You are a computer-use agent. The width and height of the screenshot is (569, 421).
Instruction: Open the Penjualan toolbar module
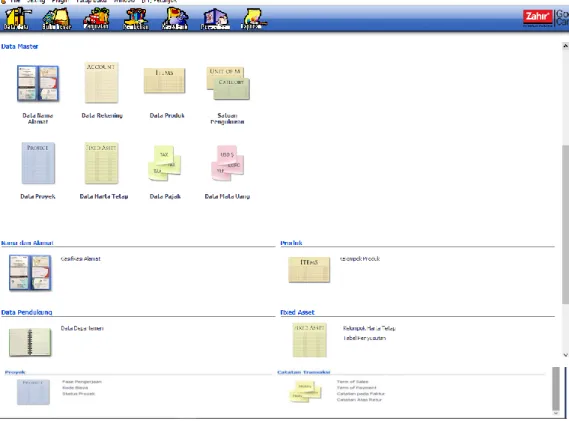pyautogui.click(x=96, y=18)
